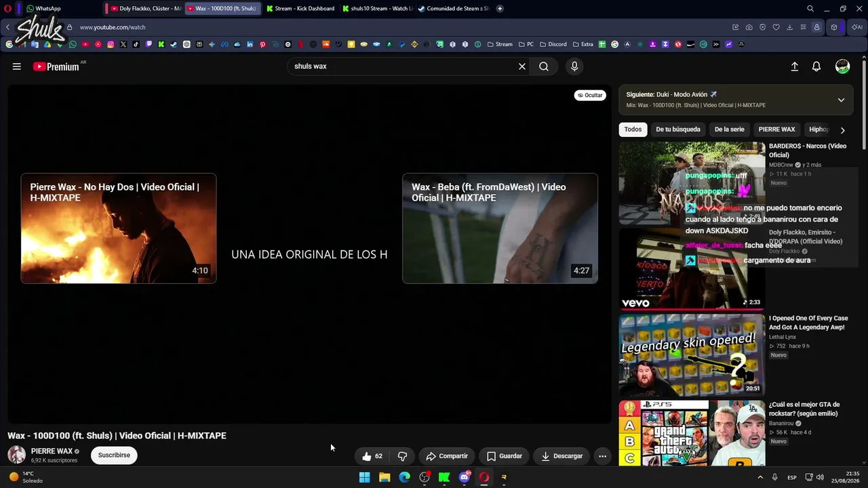The image size is (868, 488).
Task: Select the De la serie chip
Action: (730, 129)
